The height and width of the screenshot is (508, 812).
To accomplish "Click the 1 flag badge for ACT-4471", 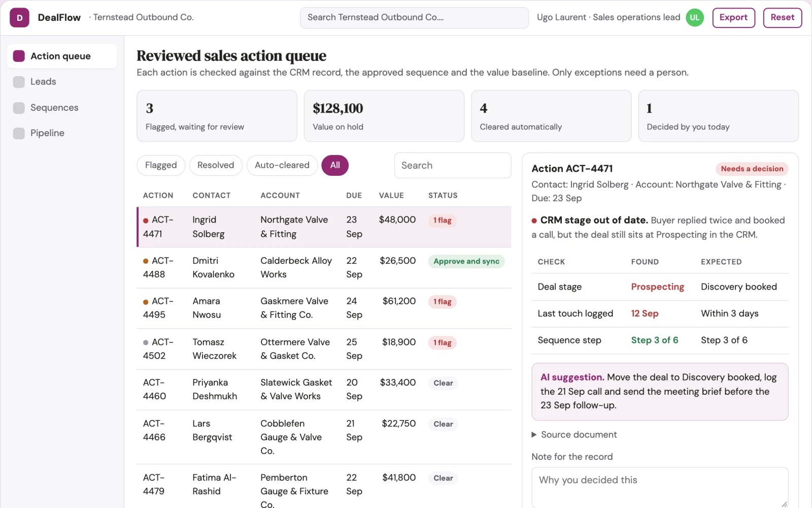I will [x=442, y=220].
